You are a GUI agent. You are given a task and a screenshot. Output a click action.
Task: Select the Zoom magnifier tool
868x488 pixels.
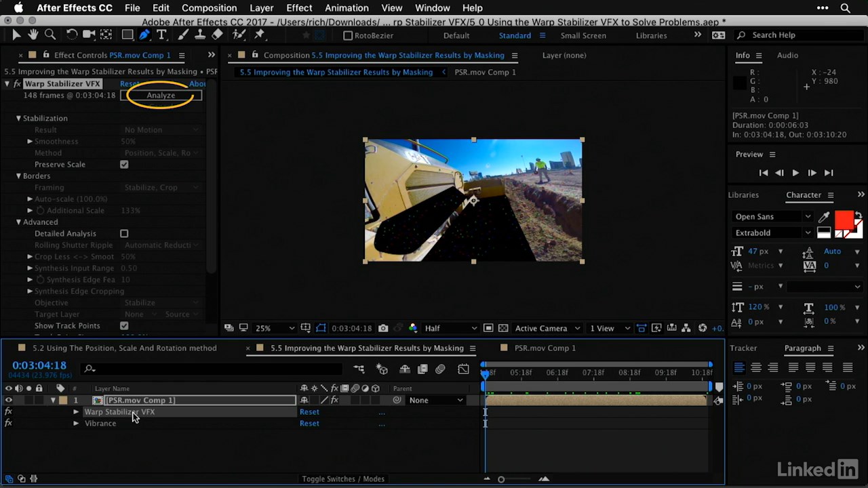click(50, 35)
